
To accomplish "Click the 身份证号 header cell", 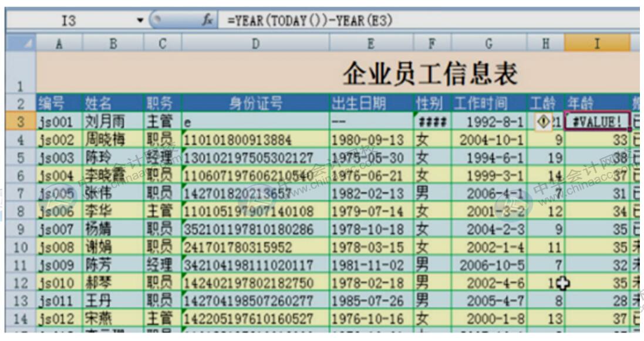I will (255, 103).
